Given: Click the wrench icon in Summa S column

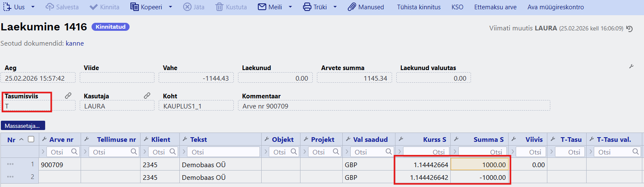Looking at the screenshot, I should click(x=456, y=139).
